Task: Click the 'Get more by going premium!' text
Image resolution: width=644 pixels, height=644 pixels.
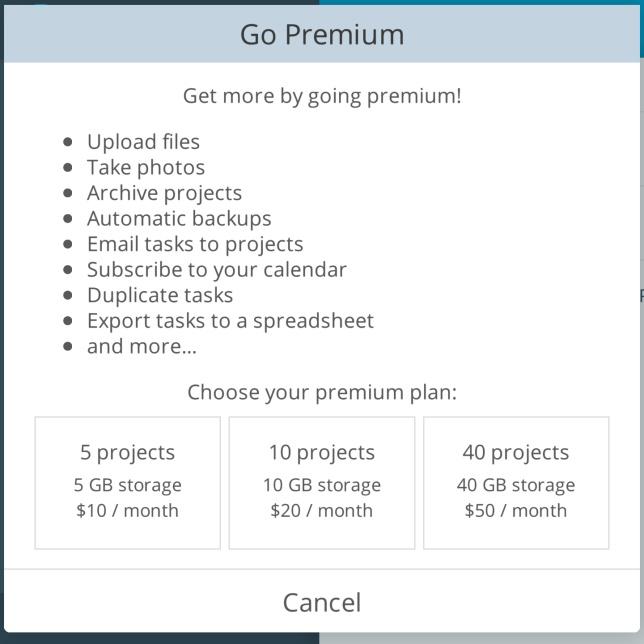Action: point(321,96)
